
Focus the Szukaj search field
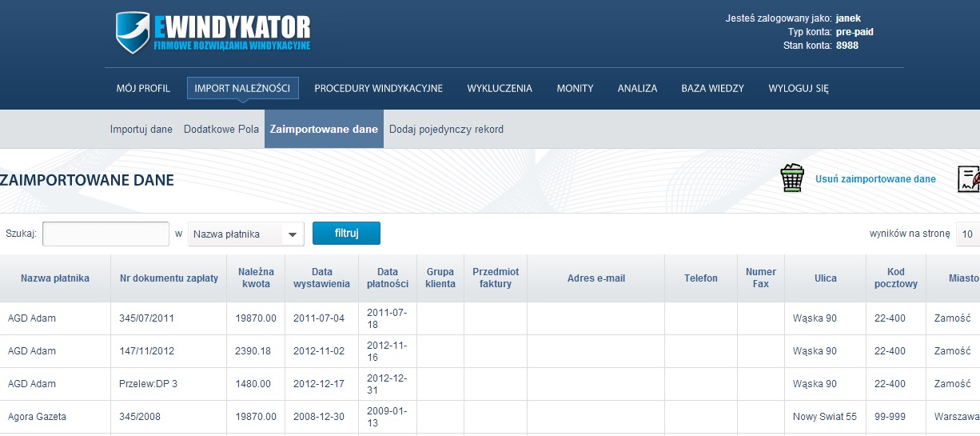tap(106, 234)
